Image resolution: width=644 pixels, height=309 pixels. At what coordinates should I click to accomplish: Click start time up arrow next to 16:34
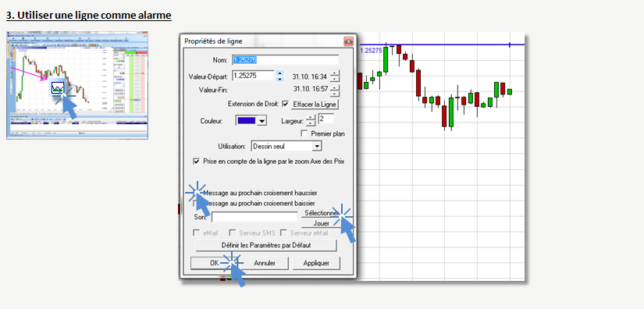click(335, 73)
